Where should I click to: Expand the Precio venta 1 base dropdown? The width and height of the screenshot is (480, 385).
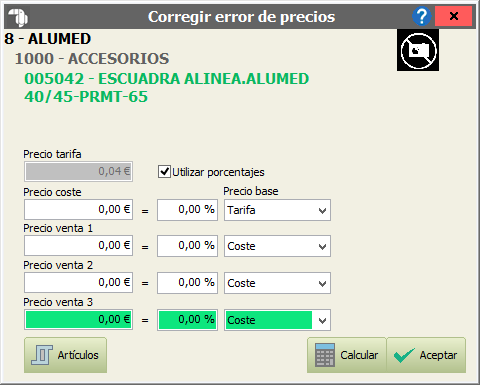[x=277, y=246]
